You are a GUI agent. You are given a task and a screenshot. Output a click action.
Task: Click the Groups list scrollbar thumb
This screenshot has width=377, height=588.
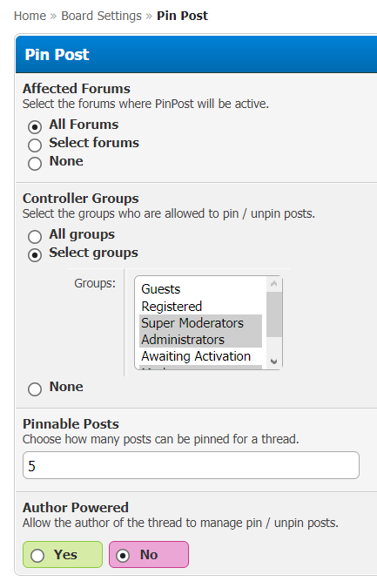pos(274,314)
